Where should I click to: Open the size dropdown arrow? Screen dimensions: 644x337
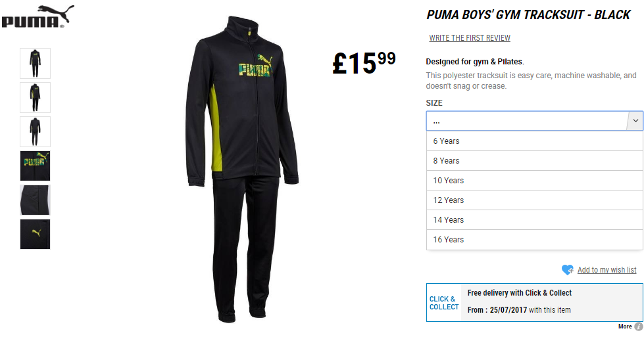tap(635, 121)
